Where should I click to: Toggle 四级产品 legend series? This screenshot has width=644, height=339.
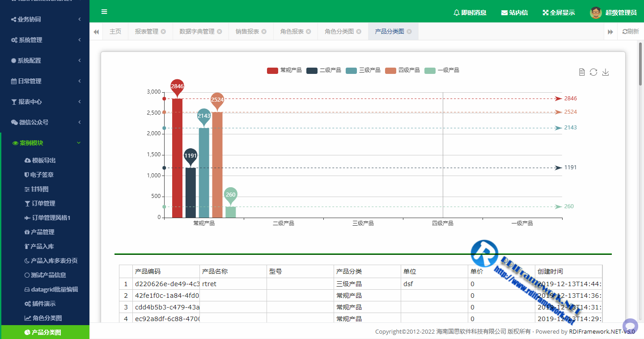coord(402,70)
